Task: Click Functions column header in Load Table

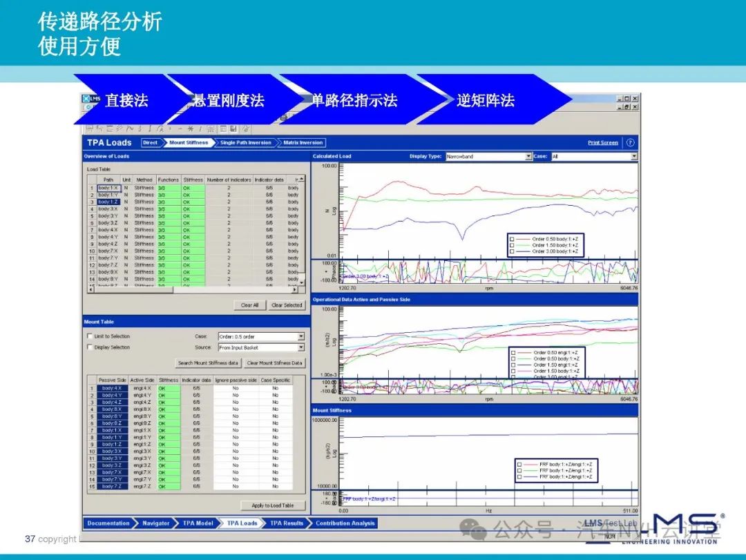Action: point(169,180)
